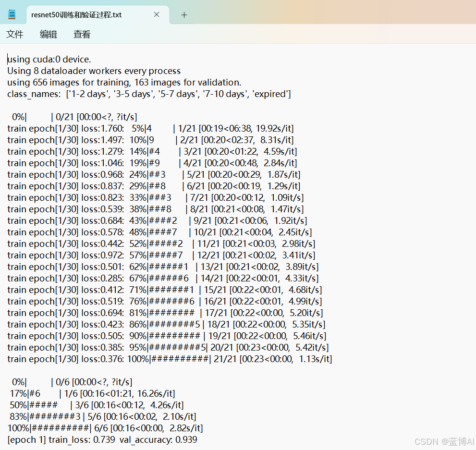
Task: Open the 文件 menu
Action: pos(15,34)
